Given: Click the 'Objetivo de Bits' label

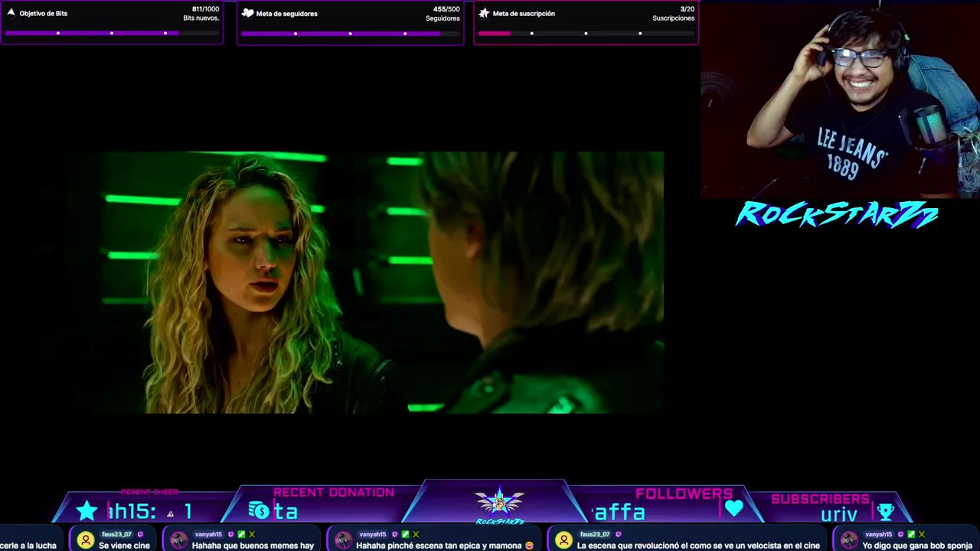Looking at the screenshot, I should point(44,13).
